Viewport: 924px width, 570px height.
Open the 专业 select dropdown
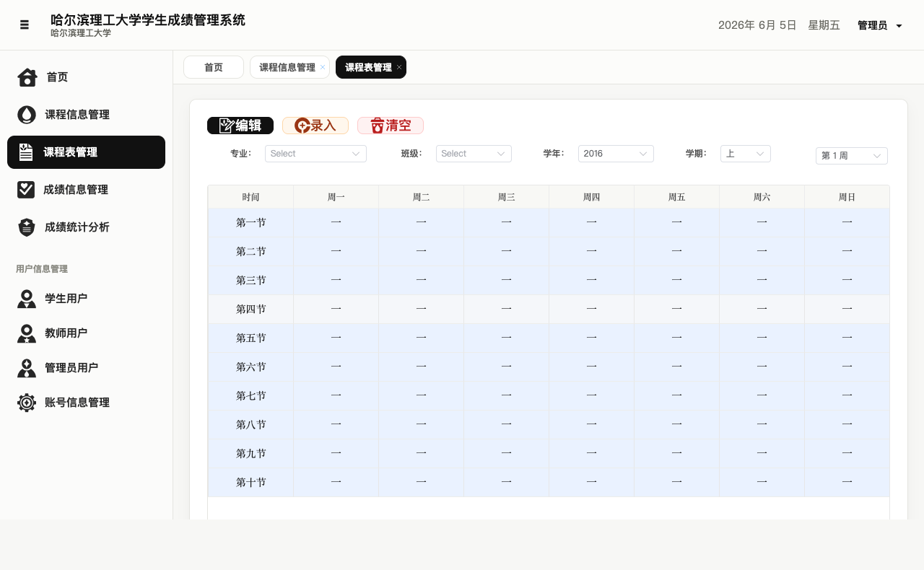pyautogui.click(x=315, y=154)
